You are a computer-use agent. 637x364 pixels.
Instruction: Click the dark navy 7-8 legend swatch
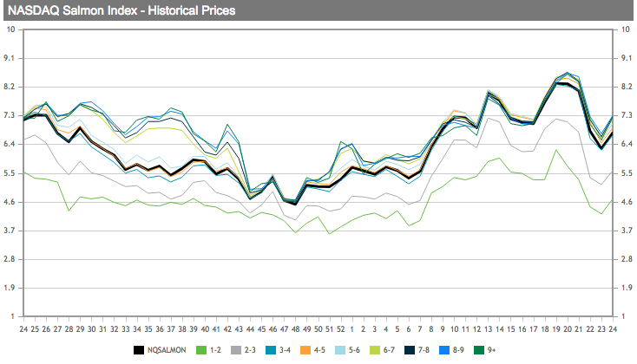pos(410,350)
